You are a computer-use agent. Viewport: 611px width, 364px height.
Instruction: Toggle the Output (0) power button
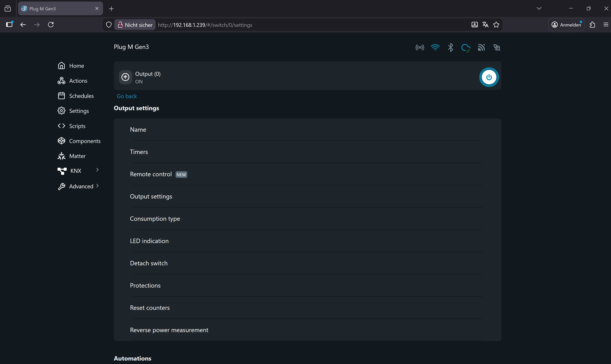tap(489, 77)
